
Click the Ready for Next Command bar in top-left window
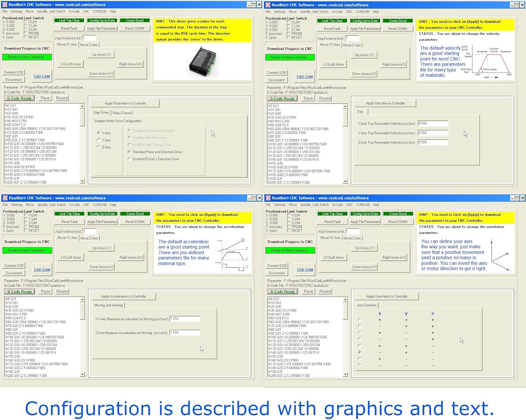pos(27,57)
